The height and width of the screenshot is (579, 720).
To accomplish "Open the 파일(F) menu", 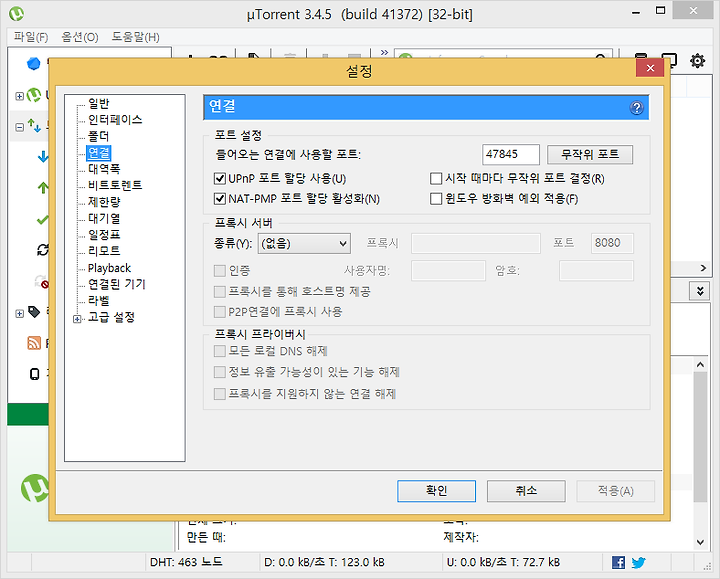I will 31,37.
